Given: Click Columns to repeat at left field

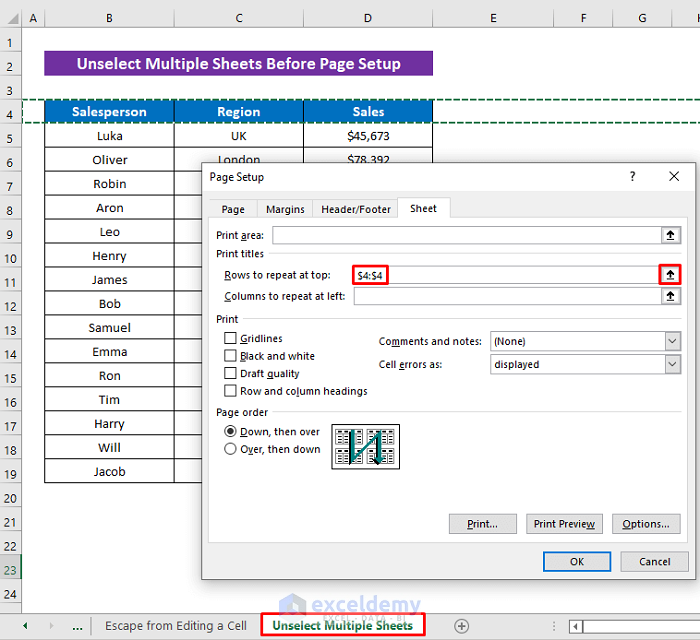Looking at the screenshot, I should click(507, 296).
